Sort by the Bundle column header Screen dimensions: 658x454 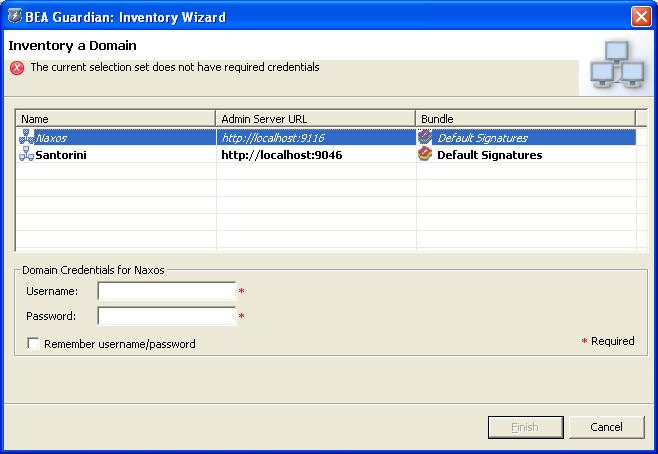[526, 119]
